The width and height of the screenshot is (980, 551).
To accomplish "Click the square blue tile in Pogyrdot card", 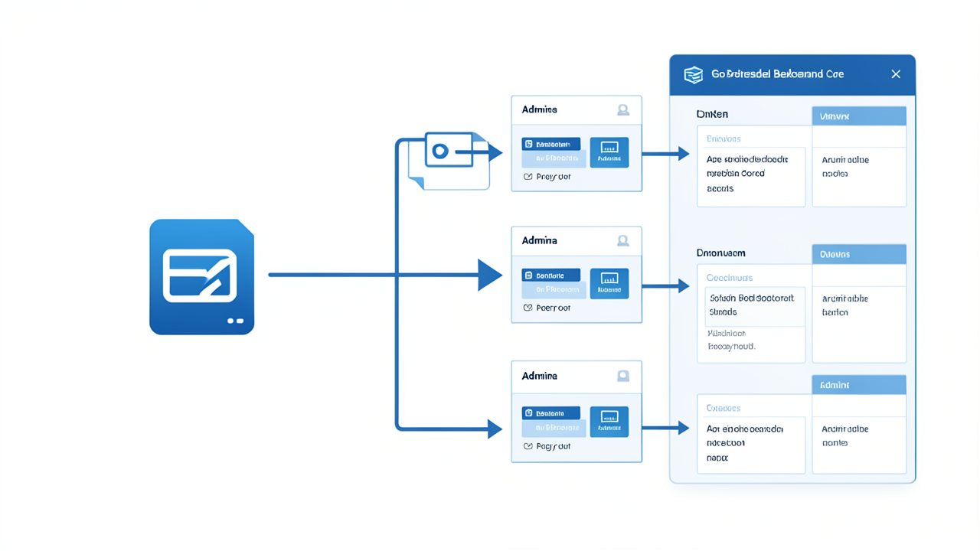I will (x=609, y=422).
